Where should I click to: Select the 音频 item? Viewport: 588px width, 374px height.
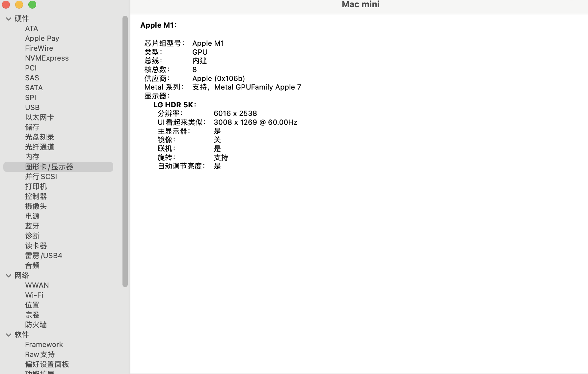pyautogui.click(x=32, y=266)
